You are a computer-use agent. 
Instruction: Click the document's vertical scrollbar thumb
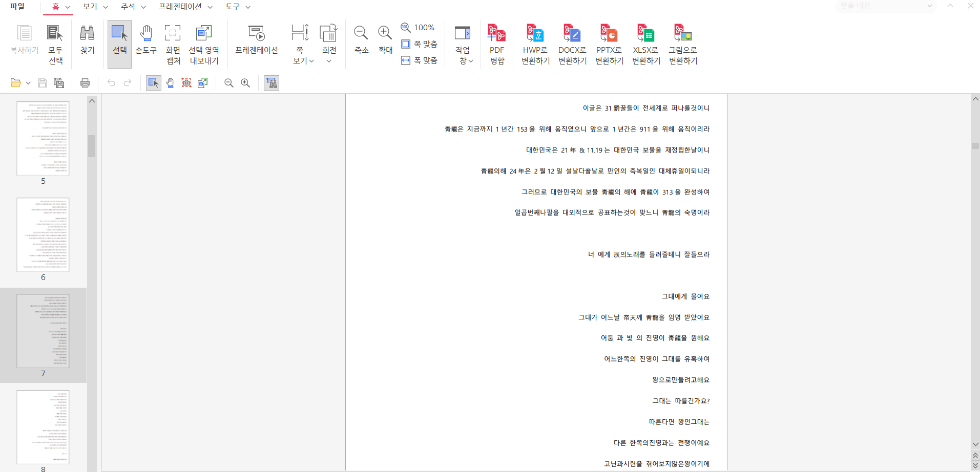(975, 146)
